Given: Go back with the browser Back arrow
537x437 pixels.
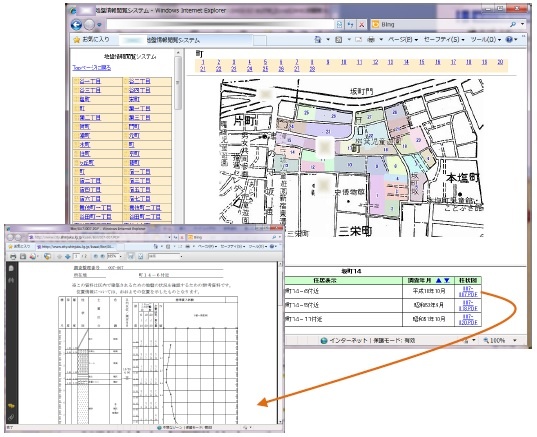Looking at the screenshot, I should coord(76,25).
